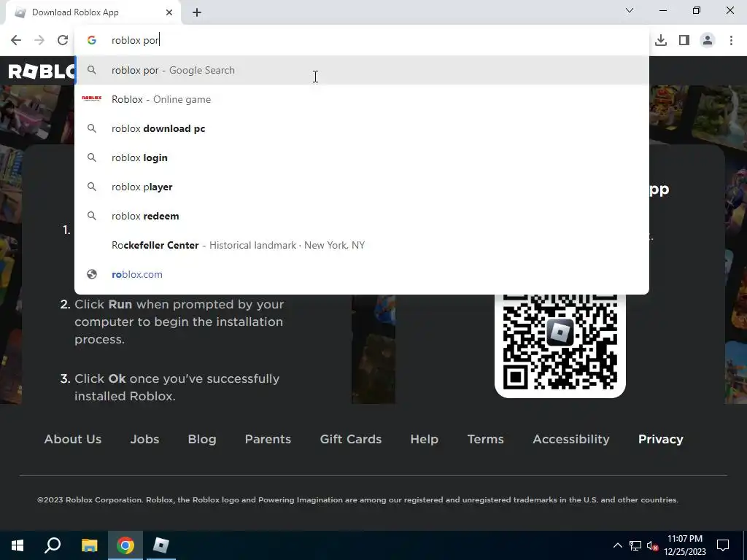The width and height of the screenshot is (747, 560).
Task: Click the Roblox logo in the page header
Action: (x=41, y=71)
